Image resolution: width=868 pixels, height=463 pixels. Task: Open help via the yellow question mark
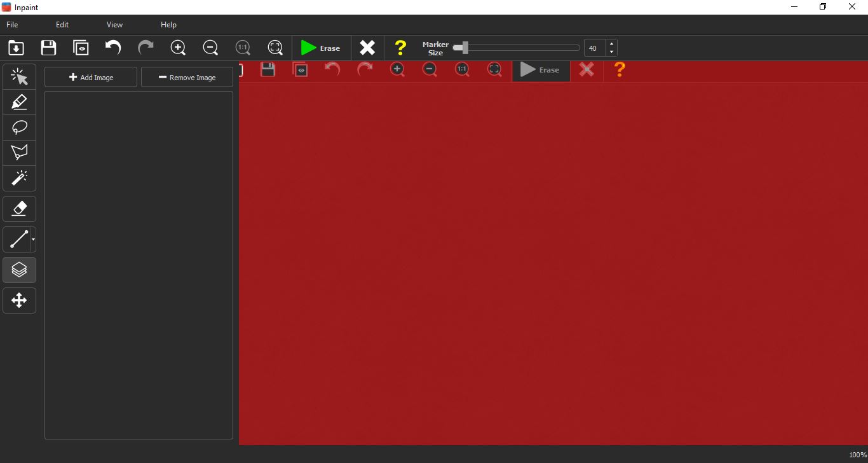tap(400, 48)
